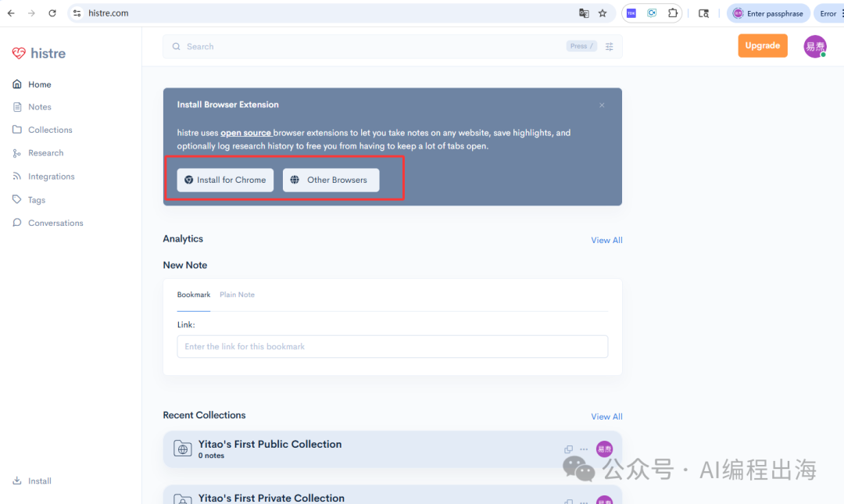Click the user avatar in top right
The height and width of the screenshot is (504, 844).
pyautogui.click(x=815, y=46)
